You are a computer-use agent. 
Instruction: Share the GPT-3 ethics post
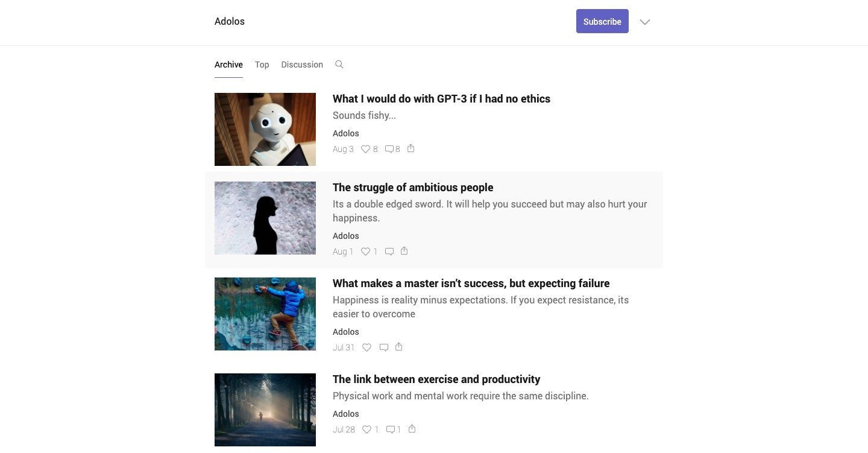[x=411, y=148]
